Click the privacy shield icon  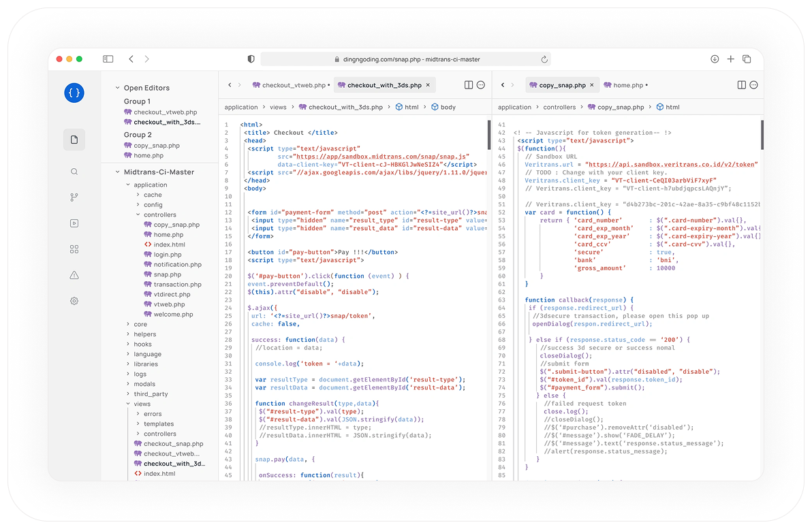coord(251,59)
